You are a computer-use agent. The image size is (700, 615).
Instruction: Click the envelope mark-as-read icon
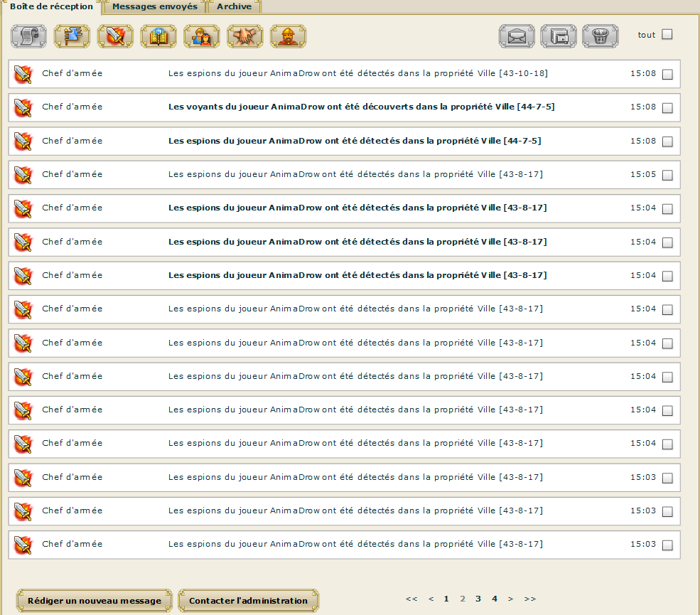[517, 36]
